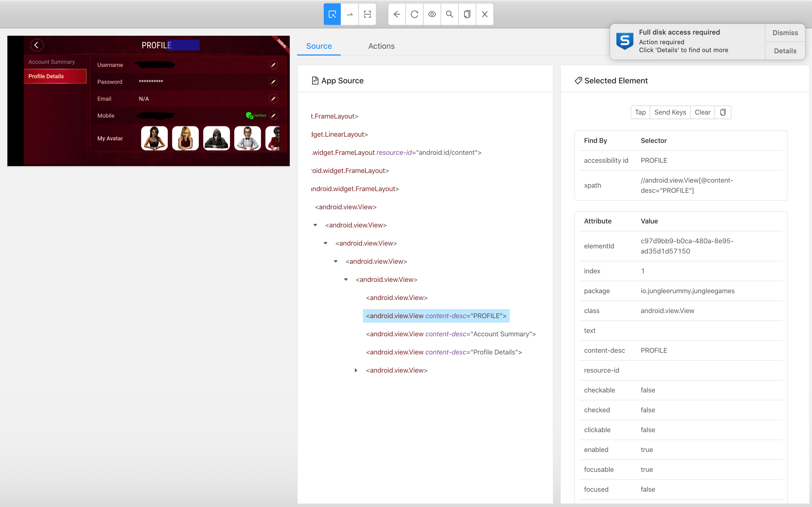Screen dimensions: 812x507
Task: Dismiss the full disk access alert
Action: [785, 33]
